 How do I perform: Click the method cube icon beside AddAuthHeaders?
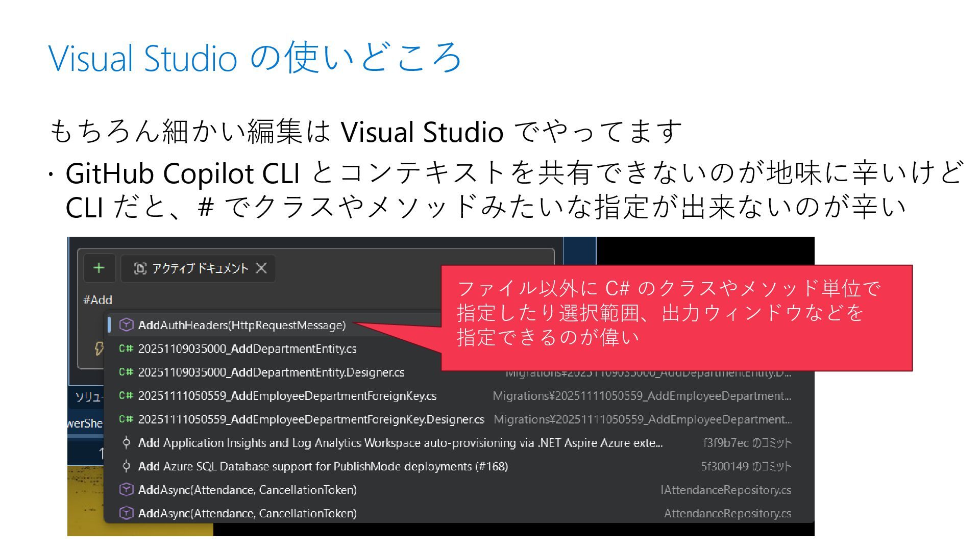pyautogui.click(x=126, y=325)
